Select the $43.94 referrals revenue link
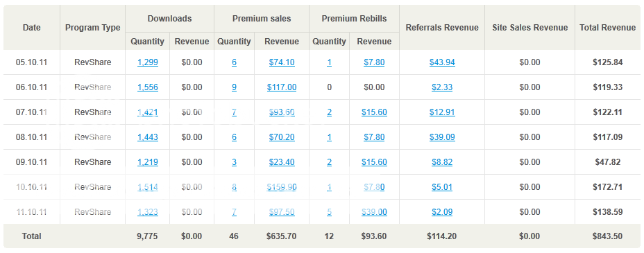The image size is (644, 253). tap(442, 62)
